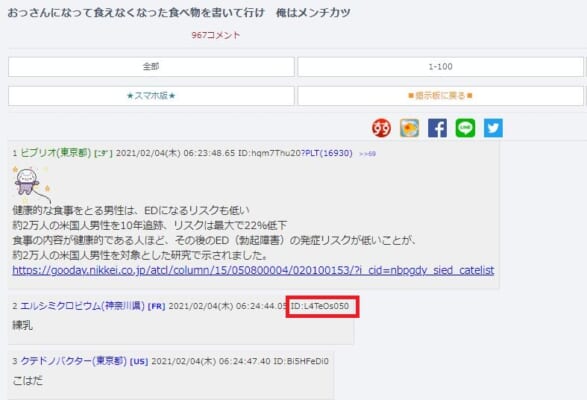The width and height of the screenshot is (587, 400).
Task: Share thread on Twitter
Action: pos(493,128)
